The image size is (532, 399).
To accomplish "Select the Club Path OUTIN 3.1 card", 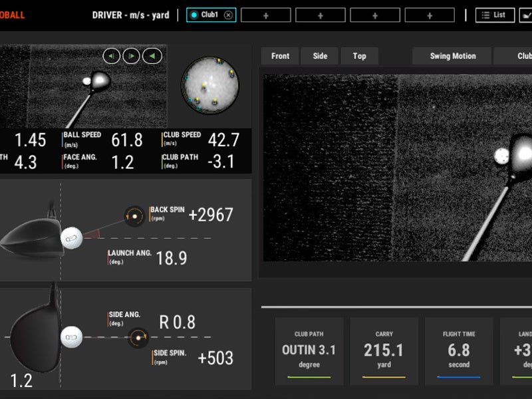I will 308,351.
